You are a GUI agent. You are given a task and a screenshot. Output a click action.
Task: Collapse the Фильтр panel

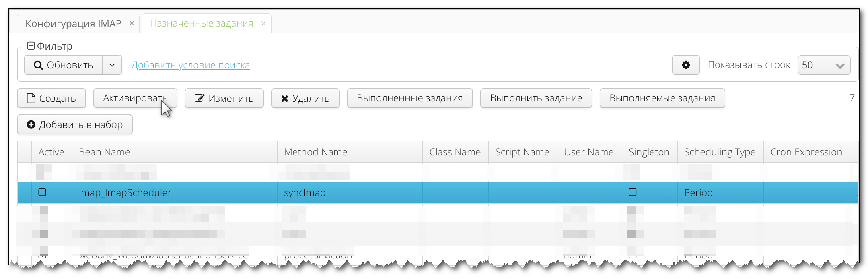[x=31, y=46]
